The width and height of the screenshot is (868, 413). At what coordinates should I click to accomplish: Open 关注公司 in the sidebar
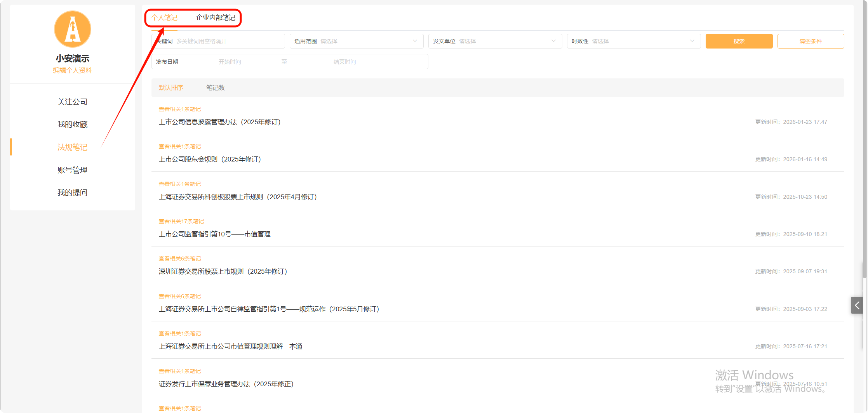(73, 102)
